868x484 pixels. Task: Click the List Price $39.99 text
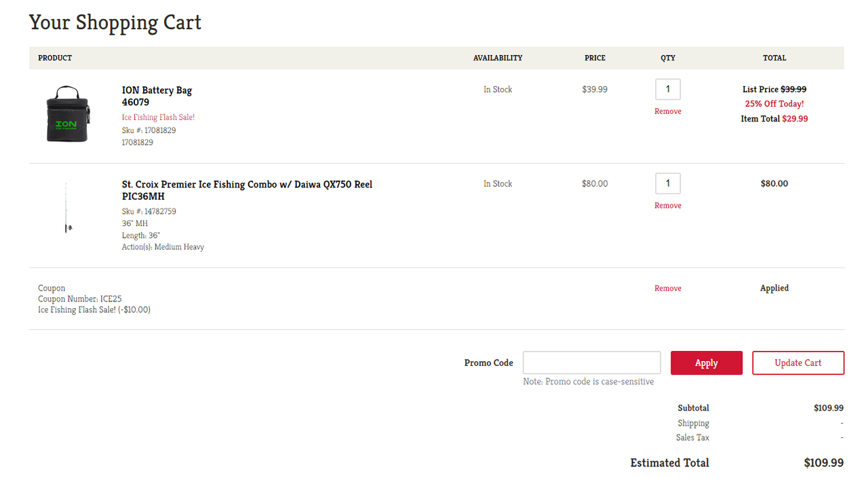[774, 89]
